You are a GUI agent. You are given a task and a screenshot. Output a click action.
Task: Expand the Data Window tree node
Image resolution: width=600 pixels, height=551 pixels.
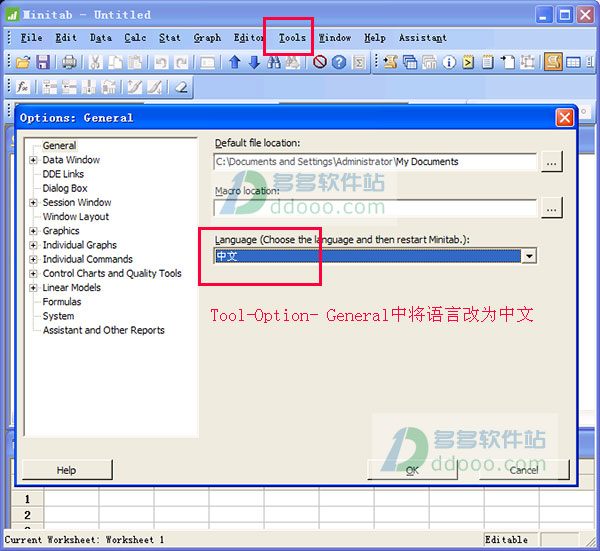tap(33, 160)
